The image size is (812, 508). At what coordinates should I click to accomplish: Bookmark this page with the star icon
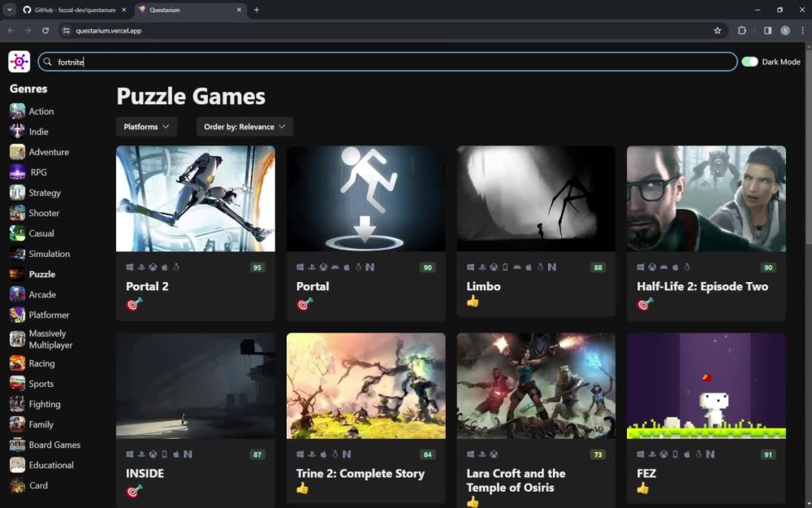717,31
